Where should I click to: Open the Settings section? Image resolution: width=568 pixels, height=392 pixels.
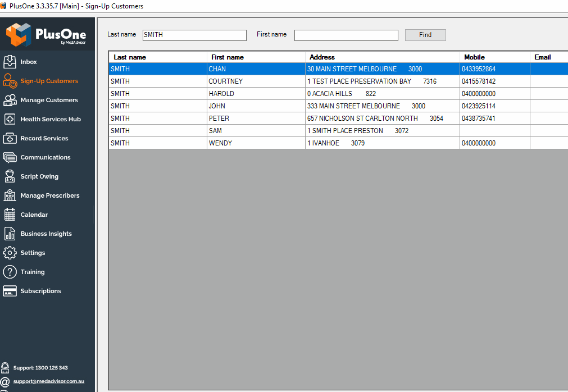point(33,253)
